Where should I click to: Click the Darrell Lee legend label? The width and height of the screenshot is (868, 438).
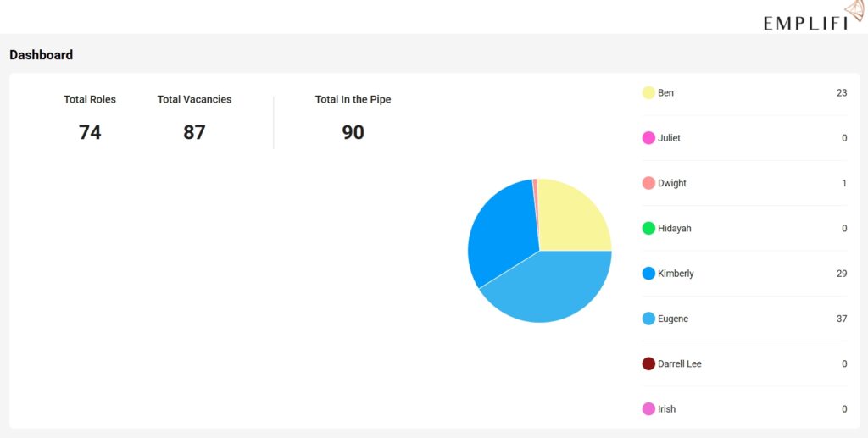(680, 363)
